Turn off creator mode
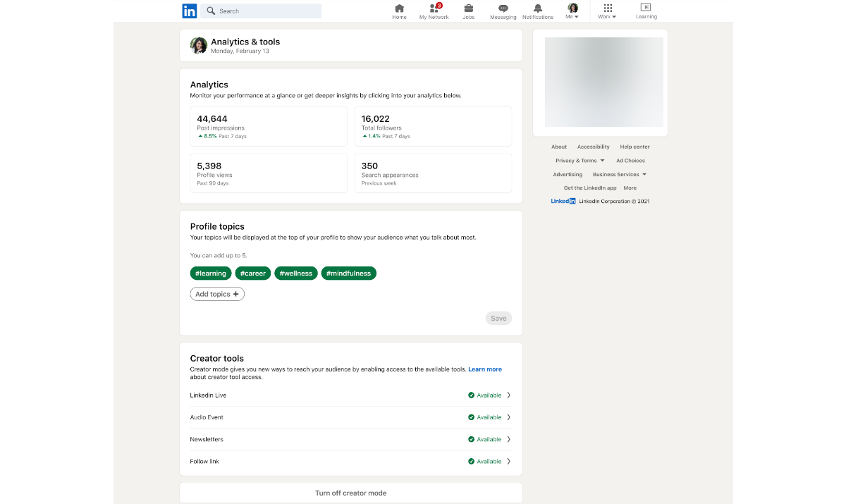846x504 pixels. pos(350,492)
